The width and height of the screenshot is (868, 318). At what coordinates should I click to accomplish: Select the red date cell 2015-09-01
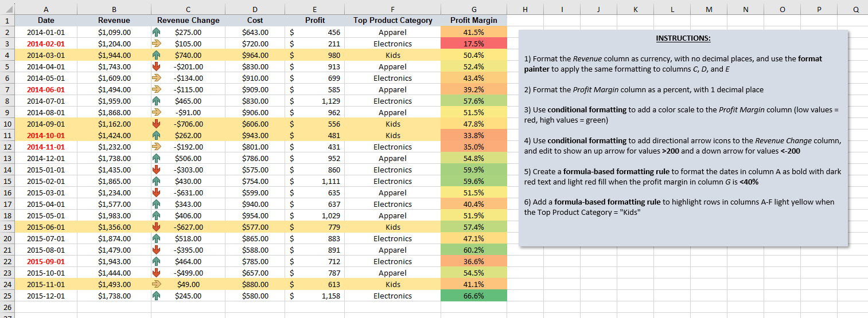(x=45, y=262)
